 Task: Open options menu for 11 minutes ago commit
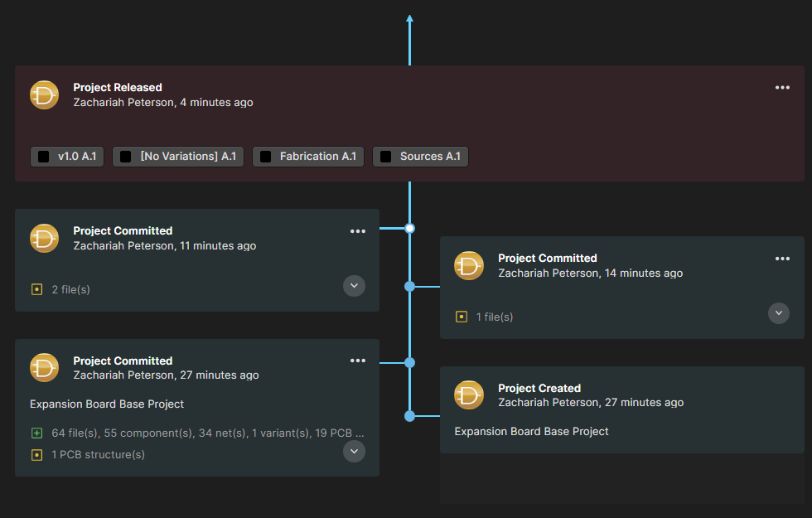pos(357,231)
